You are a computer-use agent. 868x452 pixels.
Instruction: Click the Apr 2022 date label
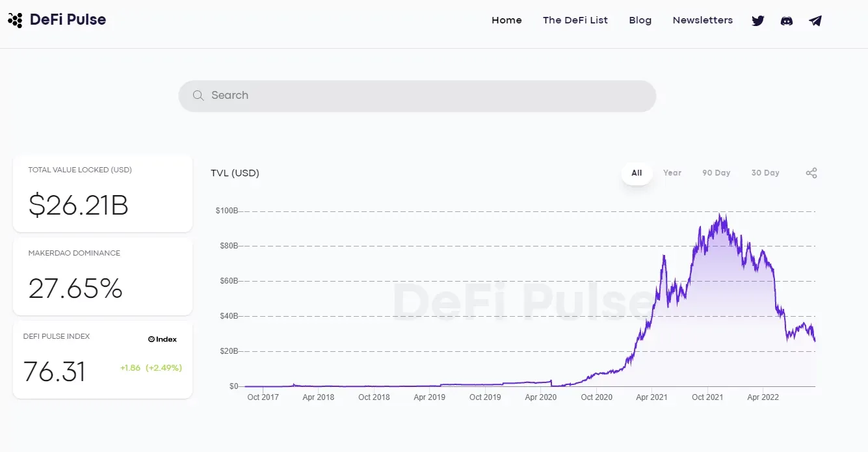763,397
